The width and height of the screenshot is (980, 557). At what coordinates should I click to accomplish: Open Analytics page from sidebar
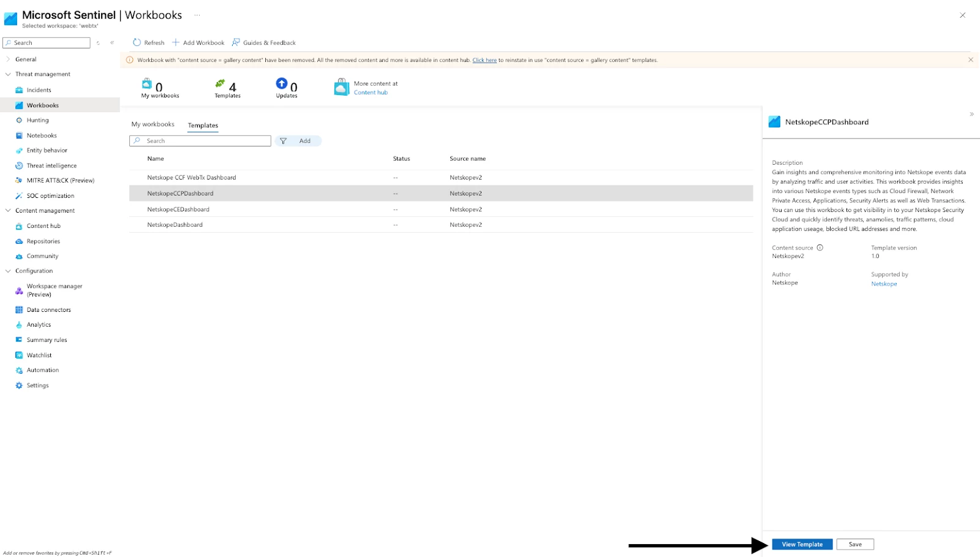[x=39, y=325]
